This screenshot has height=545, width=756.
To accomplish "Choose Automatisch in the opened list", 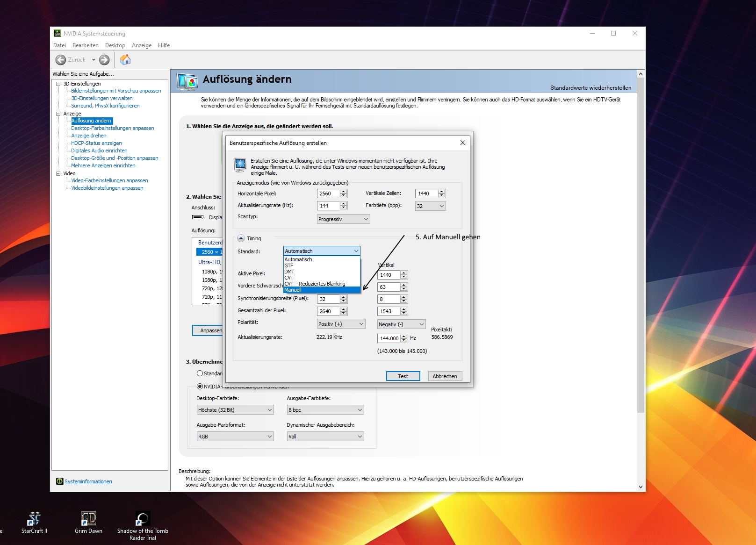I will point(322,259).
